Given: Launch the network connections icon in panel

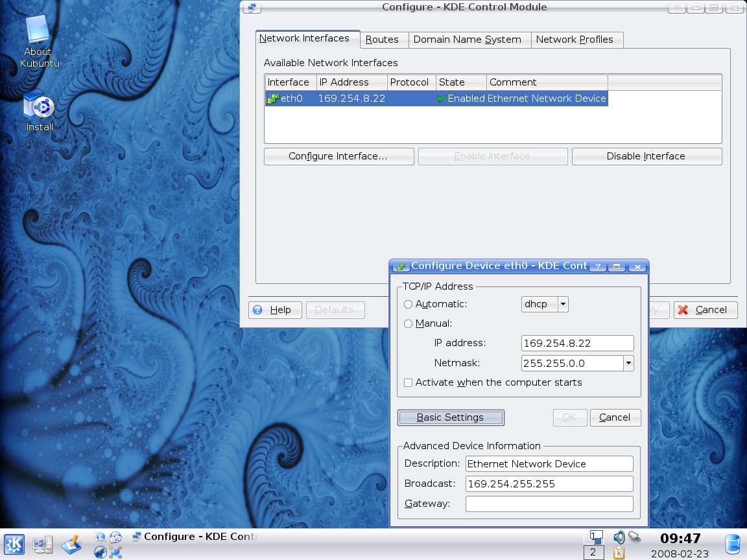Looking at the screenshot, I should click(x=116, y=552).
